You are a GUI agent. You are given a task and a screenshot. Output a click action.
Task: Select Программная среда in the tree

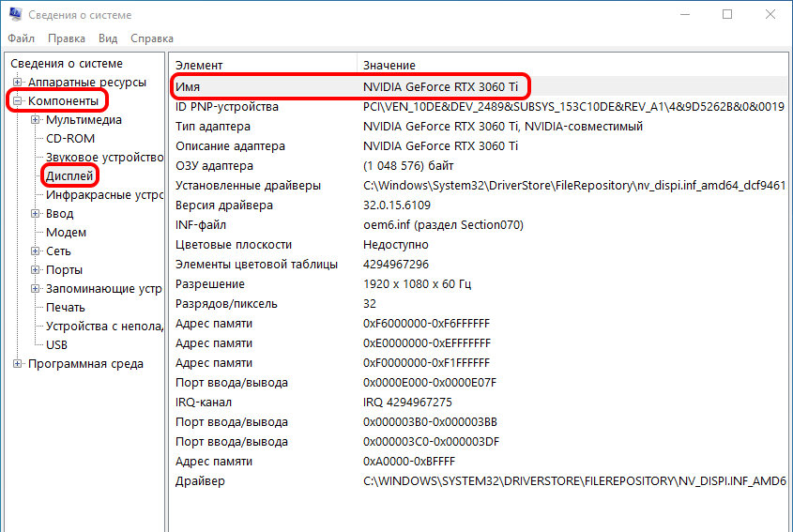coord(85,364)
